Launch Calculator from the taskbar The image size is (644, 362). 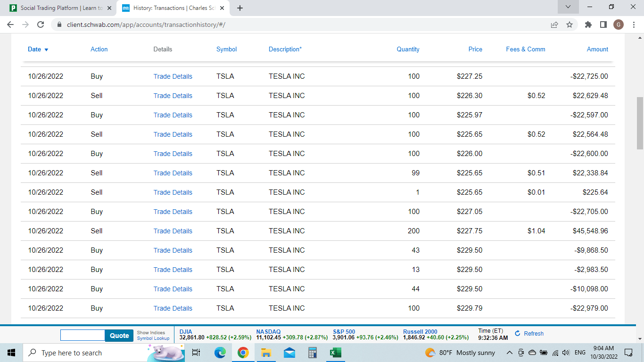(x=312, y=353)
